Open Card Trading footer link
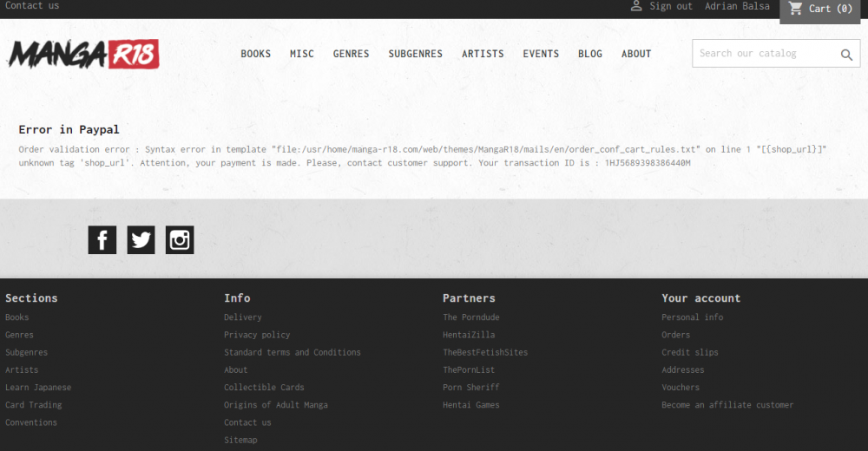 34,405
